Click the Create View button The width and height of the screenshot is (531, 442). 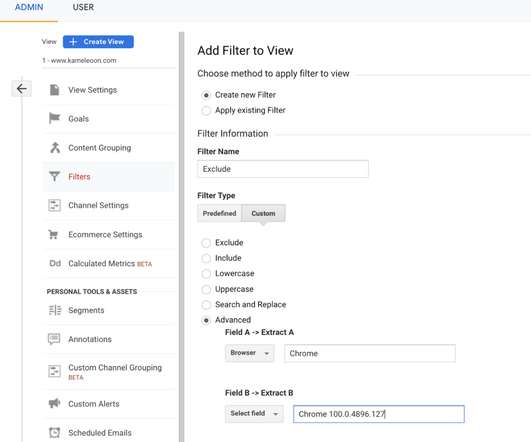pos(98,42)
